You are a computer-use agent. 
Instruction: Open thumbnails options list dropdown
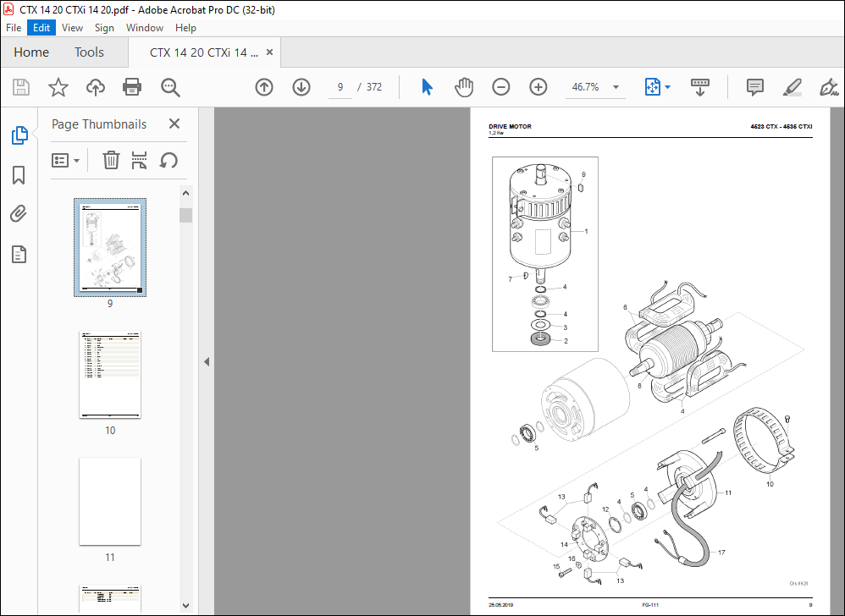click(65, 161)
